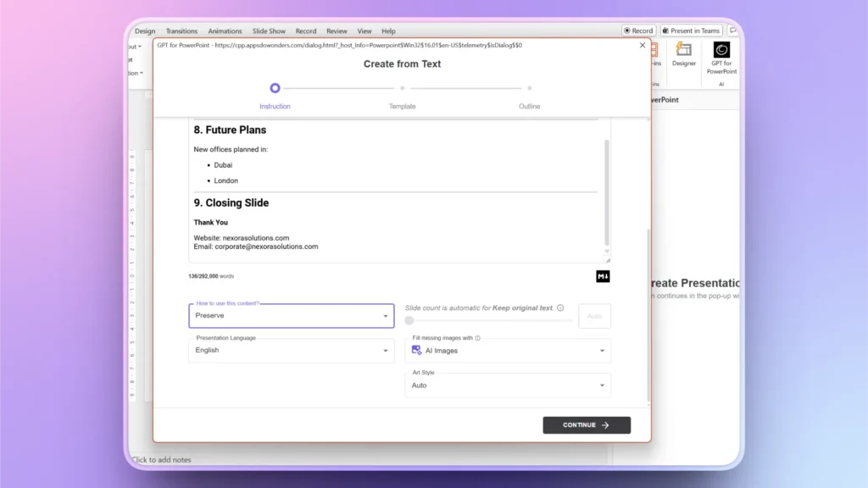Click 'New offices planned in:' text
This screenshot has width=868, height=488.
[231, 149]
